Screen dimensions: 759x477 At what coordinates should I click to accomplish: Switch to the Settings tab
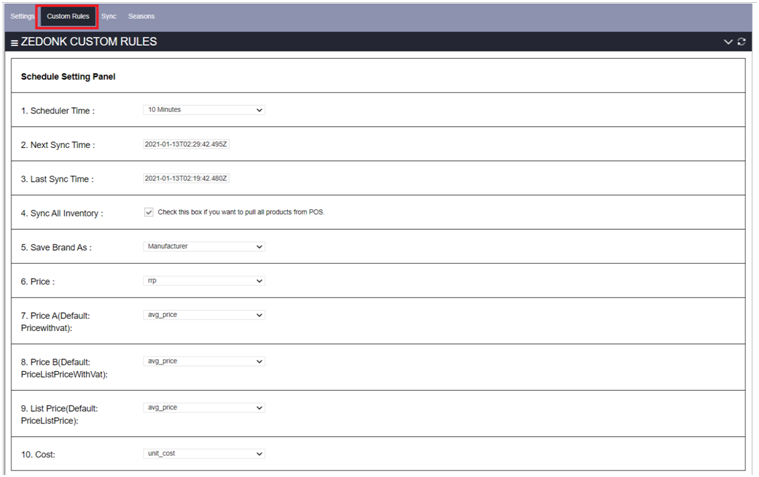(22, 16)
